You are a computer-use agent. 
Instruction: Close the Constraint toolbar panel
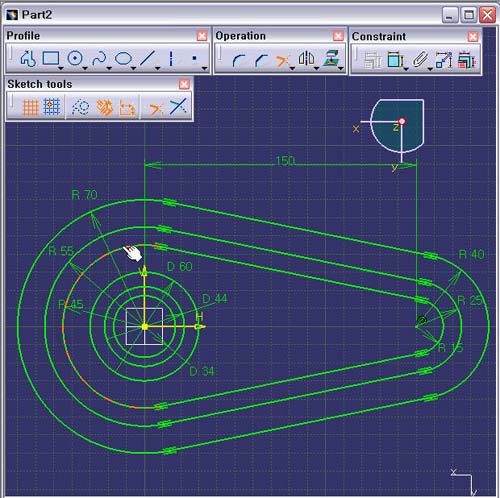click(x=473, y=36)
